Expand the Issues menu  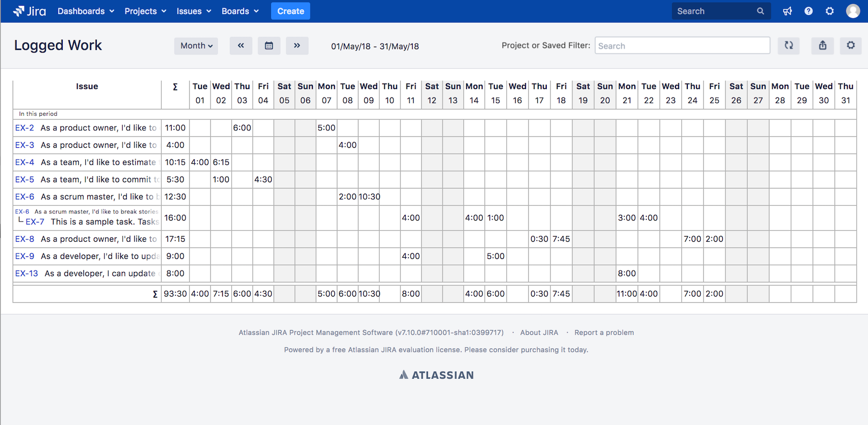[x=194, y=11]
